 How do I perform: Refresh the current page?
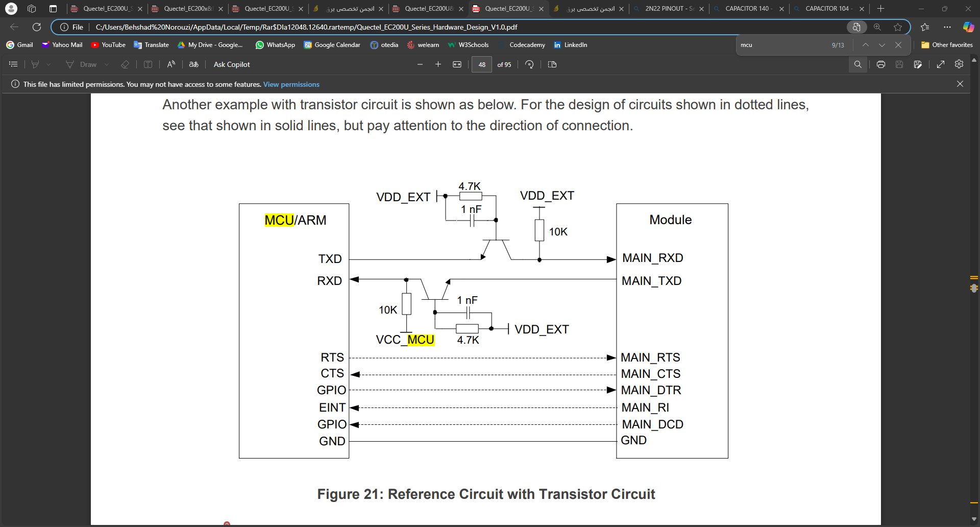37,27
